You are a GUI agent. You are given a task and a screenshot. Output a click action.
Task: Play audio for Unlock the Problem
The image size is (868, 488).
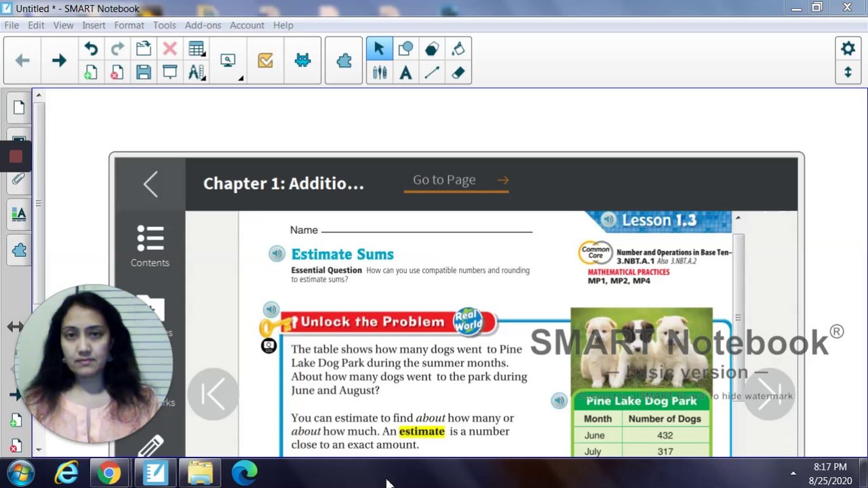point(271,310)
